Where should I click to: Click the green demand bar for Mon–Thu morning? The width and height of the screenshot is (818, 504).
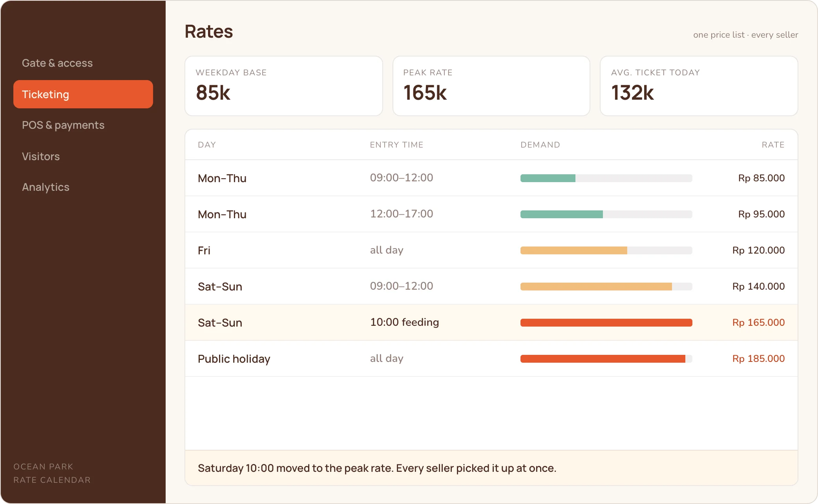click(x=548, y=178)
